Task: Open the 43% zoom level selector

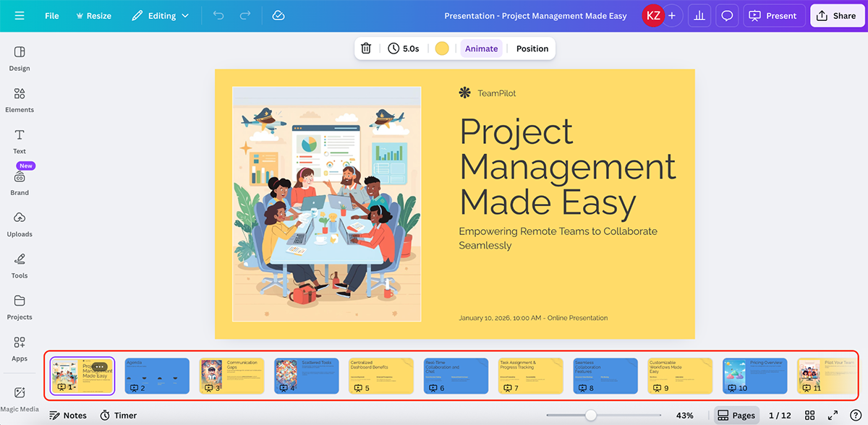Action: (x=684, y=415)
